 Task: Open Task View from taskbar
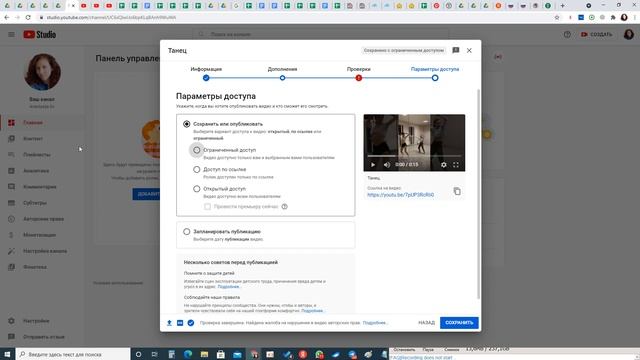point(154,354)
